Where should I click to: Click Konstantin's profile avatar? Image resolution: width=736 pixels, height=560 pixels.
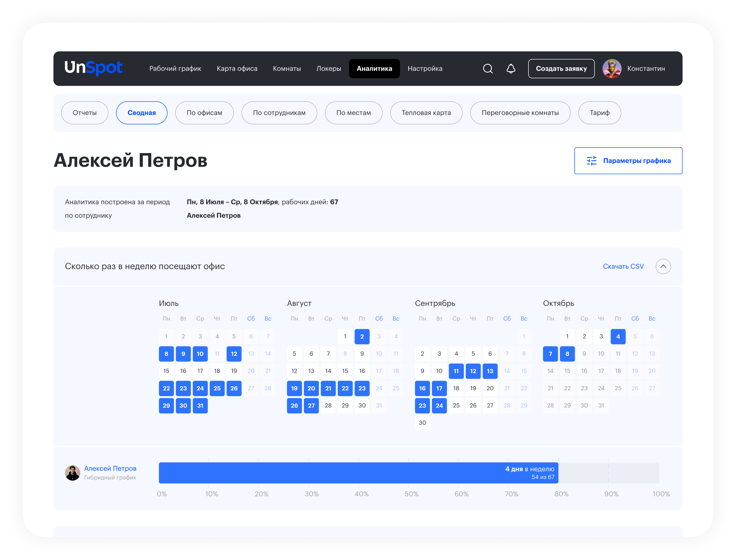point(612,69)
